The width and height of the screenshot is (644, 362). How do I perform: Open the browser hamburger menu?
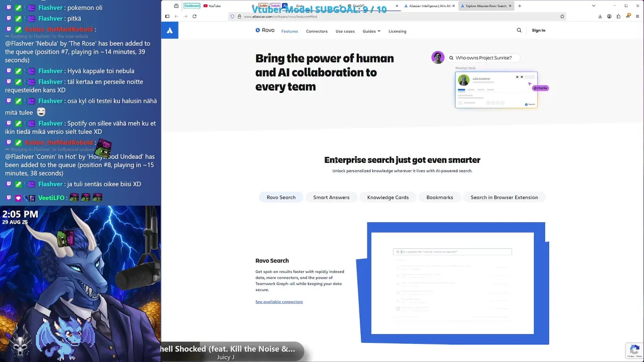coord(638,16)
